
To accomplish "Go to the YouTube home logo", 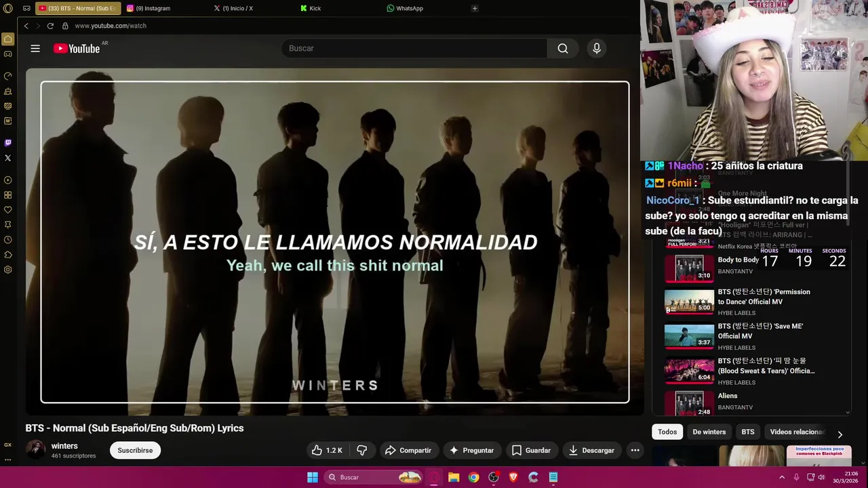I will (x=77, y=48).
